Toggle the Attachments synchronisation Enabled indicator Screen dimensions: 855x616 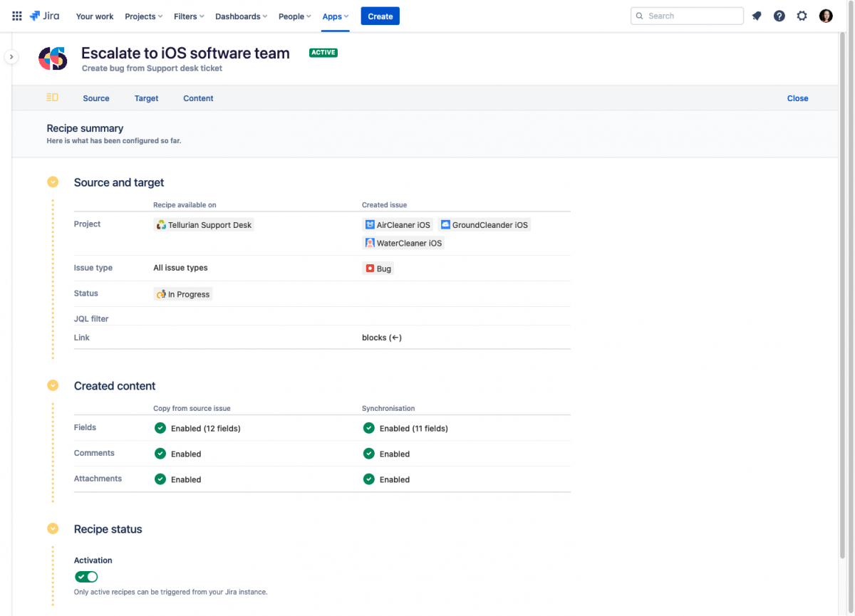[368, 479]
